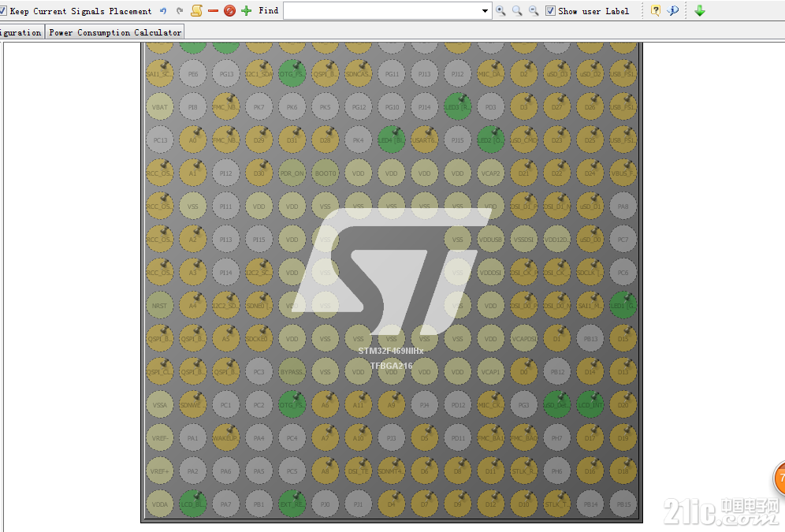Click the PG3 pin
785x532 pixels.
[523, 405]
